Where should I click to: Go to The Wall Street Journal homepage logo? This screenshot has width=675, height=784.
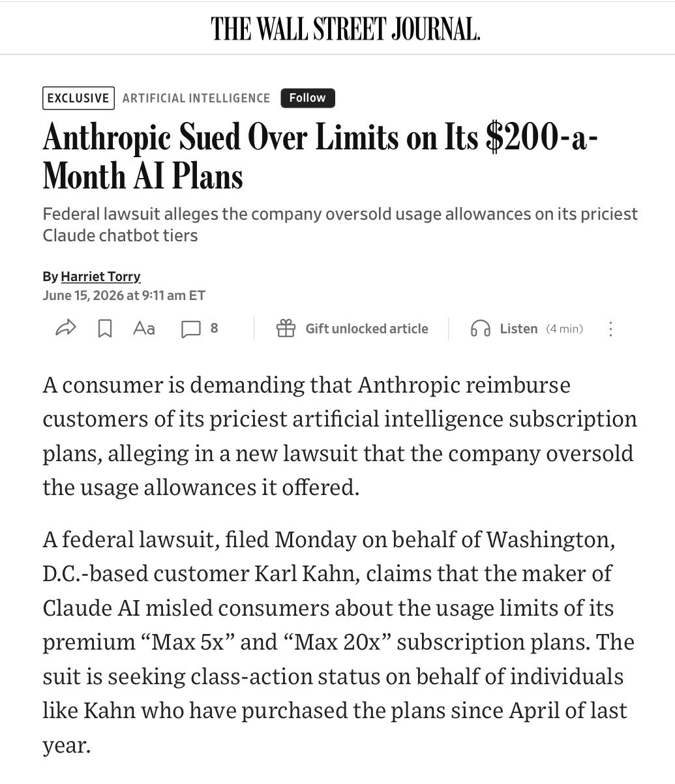pyautogui.click(x=346, y=28)
